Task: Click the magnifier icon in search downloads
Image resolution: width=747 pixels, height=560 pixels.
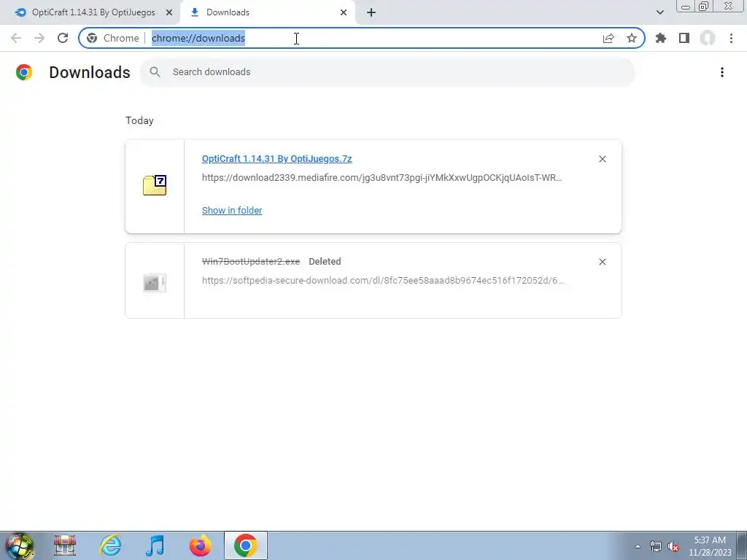Action: pos(155,72)
